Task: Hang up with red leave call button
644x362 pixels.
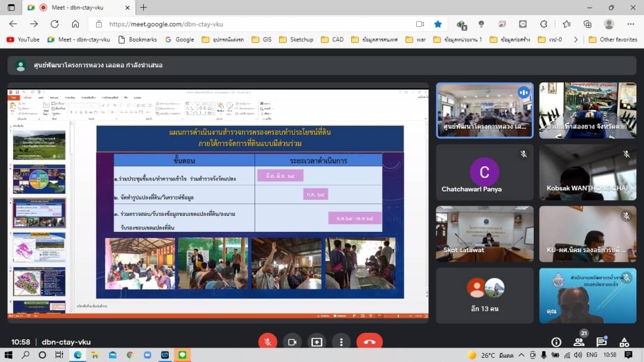Action: click(x=369, y=342)
